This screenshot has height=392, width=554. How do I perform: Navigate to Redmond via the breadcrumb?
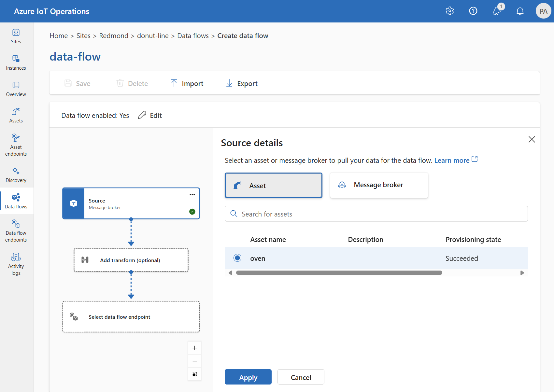[x=114, y=35]
